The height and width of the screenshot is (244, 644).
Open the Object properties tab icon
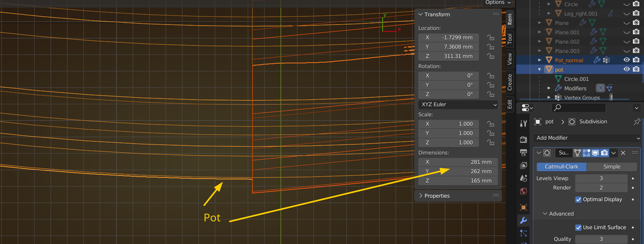[523, 207]
